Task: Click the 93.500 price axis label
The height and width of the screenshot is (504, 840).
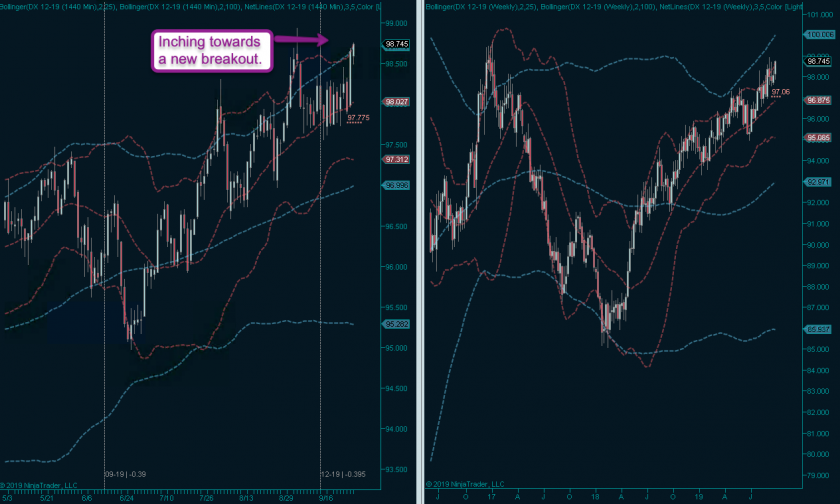Action: 396,470
